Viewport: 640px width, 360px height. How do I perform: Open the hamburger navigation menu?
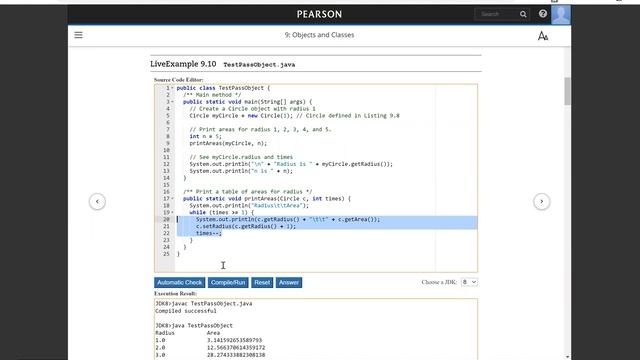click(x=78, y=35)
